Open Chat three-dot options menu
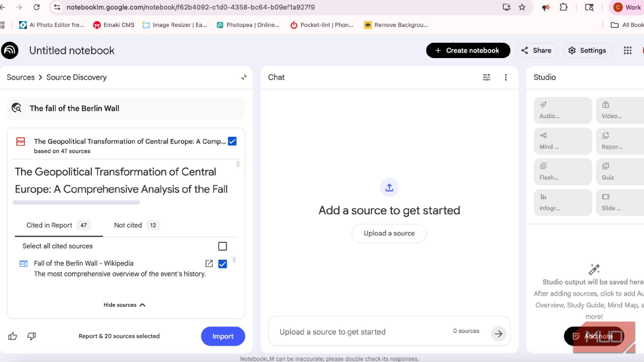Viewport: 644px width, 362px height. tap(506, 77)
